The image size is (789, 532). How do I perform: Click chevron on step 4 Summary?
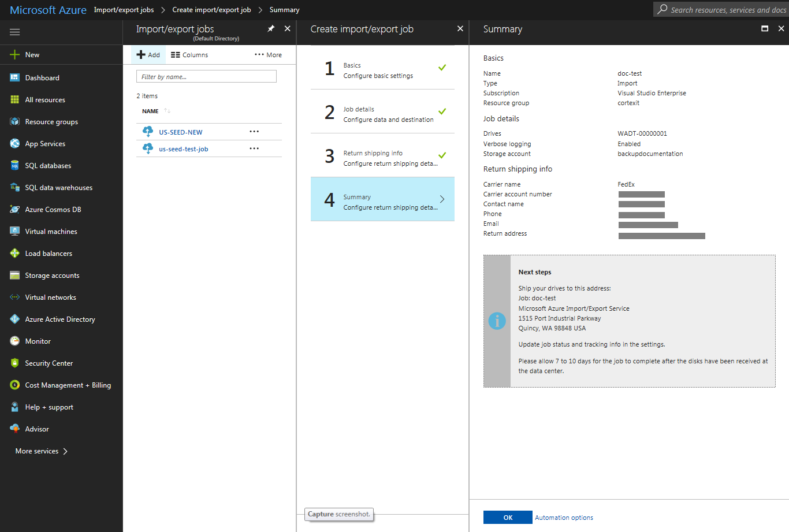[x=442, y=199]
